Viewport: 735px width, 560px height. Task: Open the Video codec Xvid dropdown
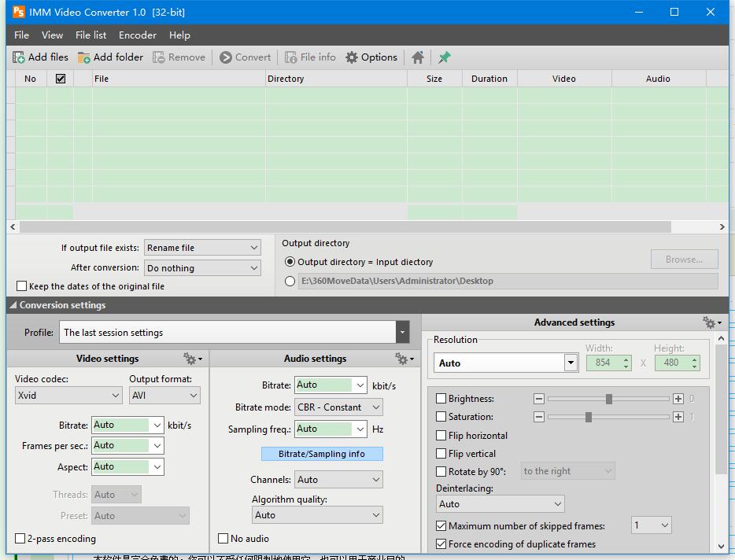click(68, 396)
